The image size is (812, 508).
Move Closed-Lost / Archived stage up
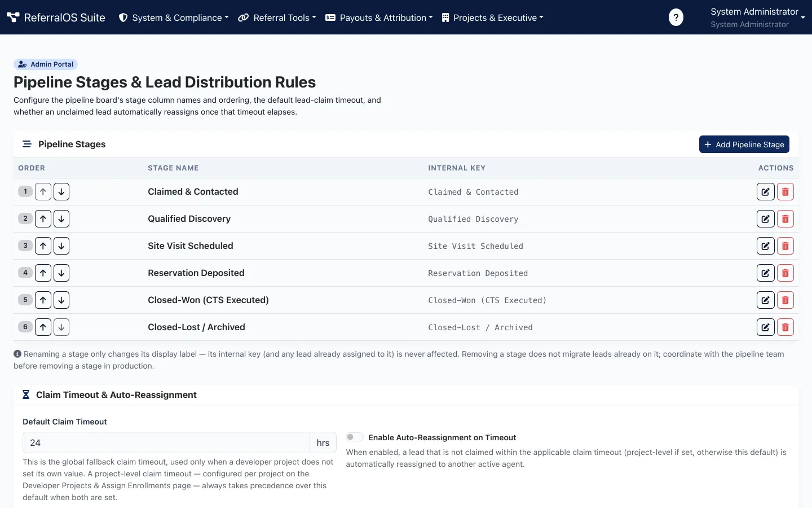coord(43,327)
